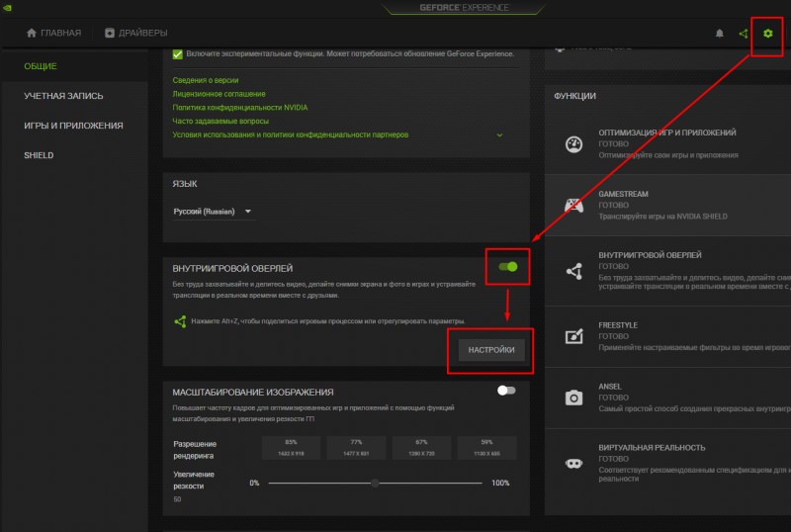
Task: Disable the in-game overlay toggle
Action: tap(508, 267)
